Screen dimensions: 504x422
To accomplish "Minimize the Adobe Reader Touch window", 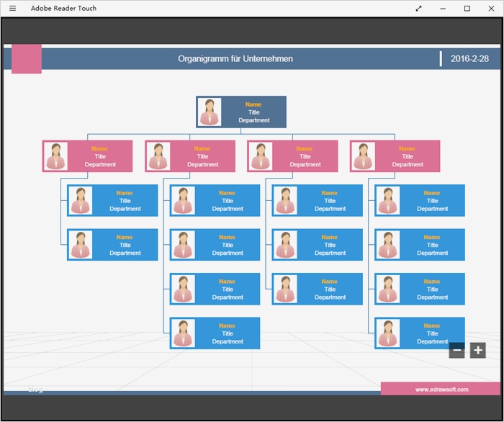I will [443, 9].
